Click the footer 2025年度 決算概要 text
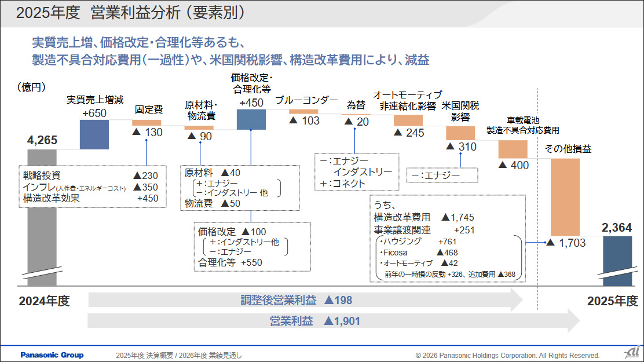 [x=178, y=356]
